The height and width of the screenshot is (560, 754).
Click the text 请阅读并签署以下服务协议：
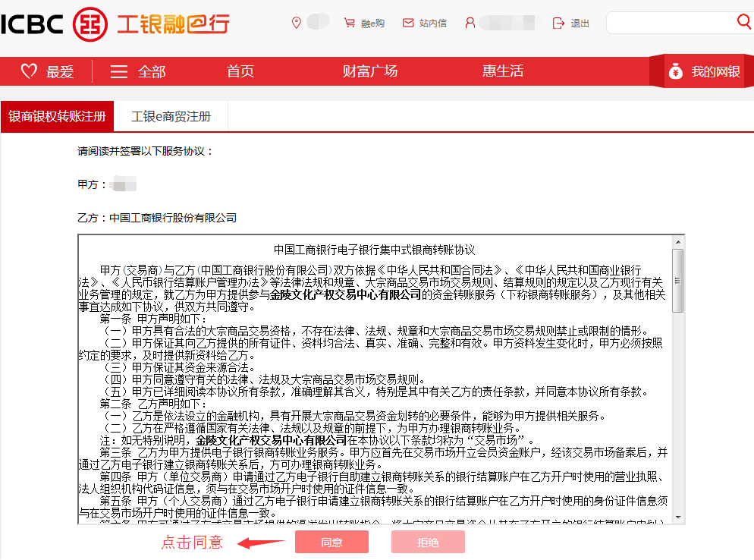pos(145,151)
